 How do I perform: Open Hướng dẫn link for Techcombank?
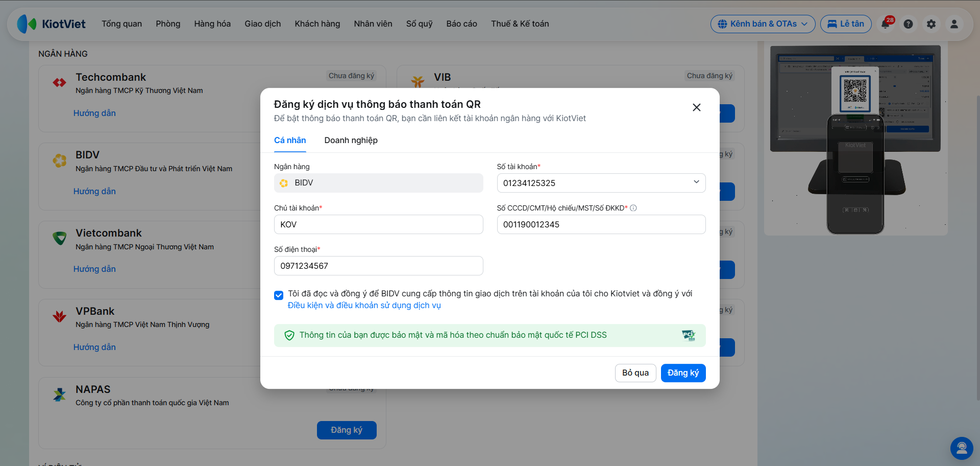pos(94,113)
